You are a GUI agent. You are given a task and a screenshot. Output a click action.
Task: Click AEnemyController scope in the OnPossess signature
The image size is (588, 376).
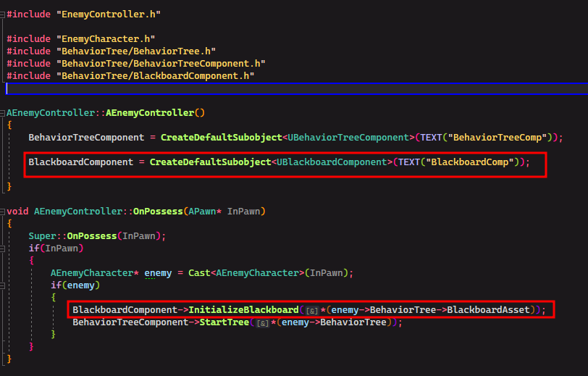78,212
